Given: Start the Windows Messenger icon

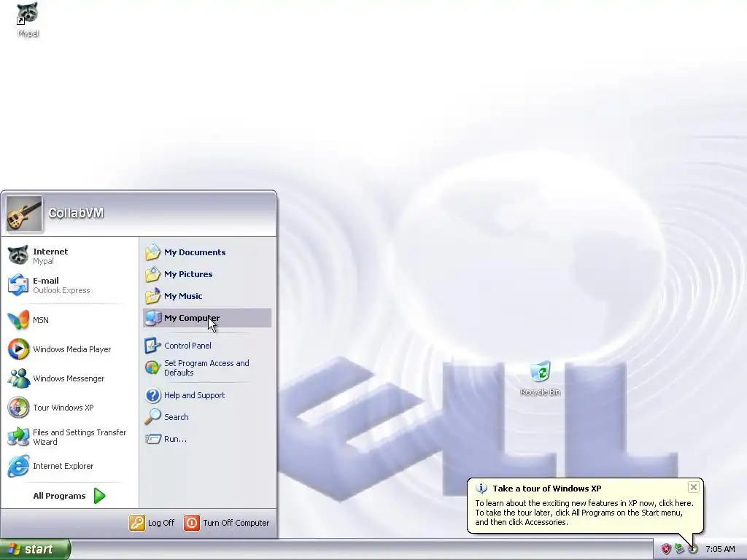Looking at the screenshot, I should pyautogui.click(x=18, y=378).
